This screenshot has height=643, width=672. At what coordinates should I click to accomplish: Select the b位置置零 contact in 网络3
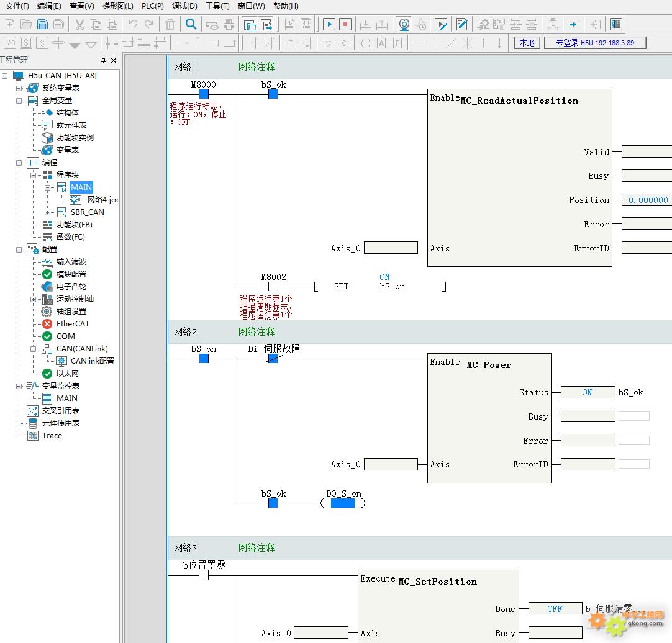(204, 576)
